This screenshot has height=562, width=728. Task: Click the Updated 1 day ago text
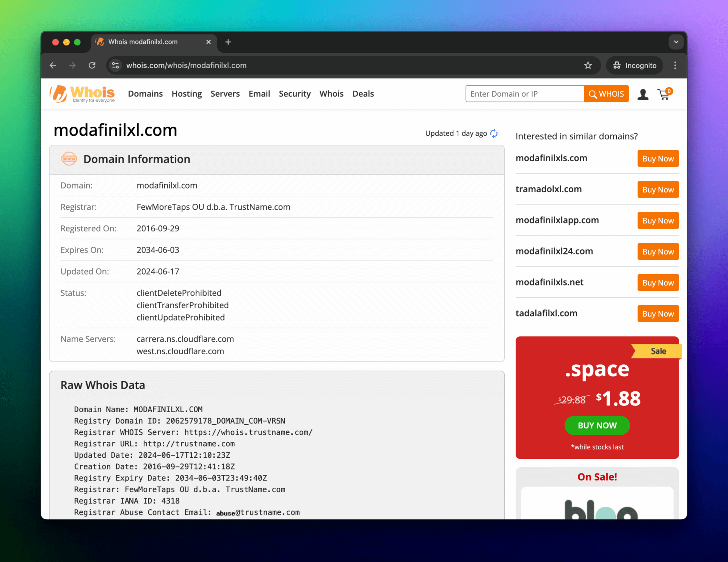[x=456, y=133]
